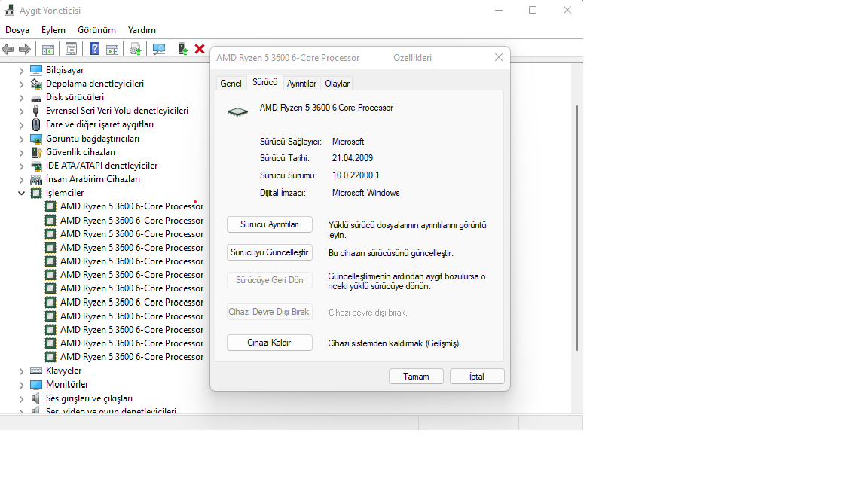868x488 pixels.
Task: Click the Depolama denetleyicileri icon
Action: pyautogui.click(x=36, y=84)
